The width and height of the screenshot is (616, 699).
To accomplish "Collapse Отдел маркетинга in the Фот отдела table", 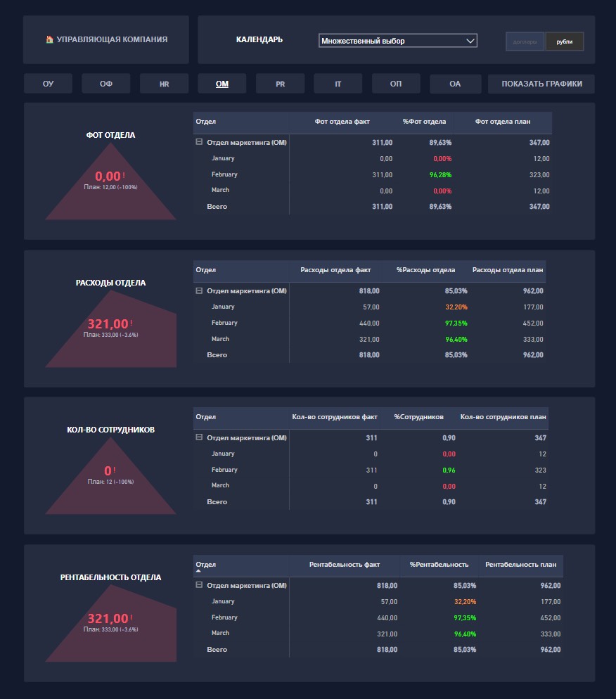I will (x=199, y=142).
